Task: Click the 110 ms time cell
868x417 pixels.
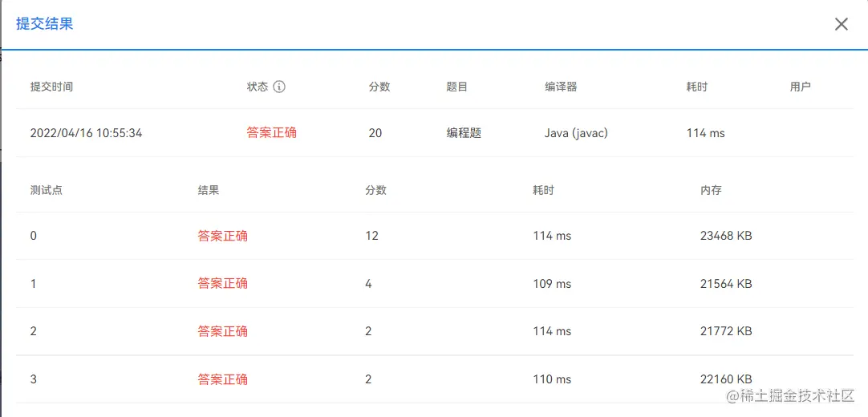Action: pos(552,379)
